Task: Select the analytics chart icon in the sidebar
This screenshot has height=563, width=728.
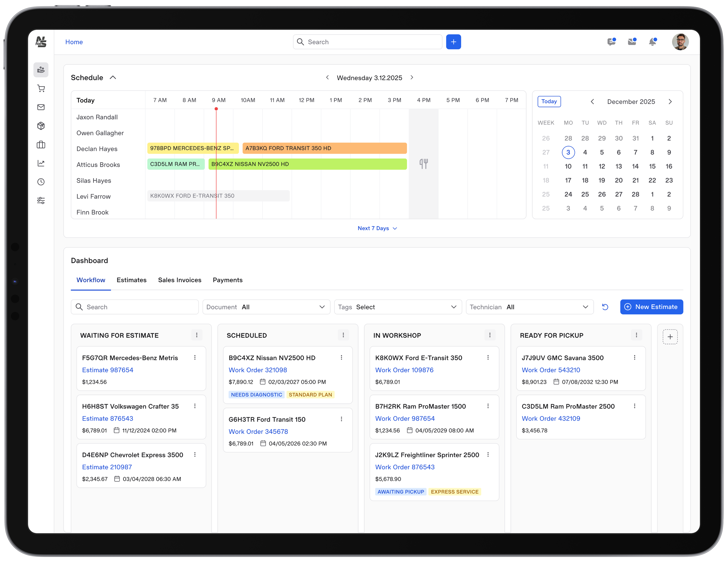Action: click(x=41, y=163)
